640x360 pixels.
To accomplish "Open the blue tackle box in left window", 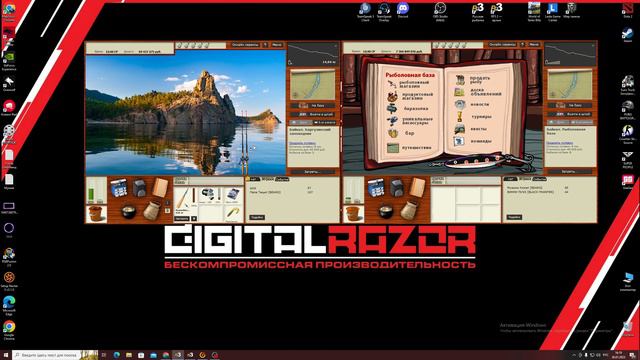I will (x=119, y=189).
